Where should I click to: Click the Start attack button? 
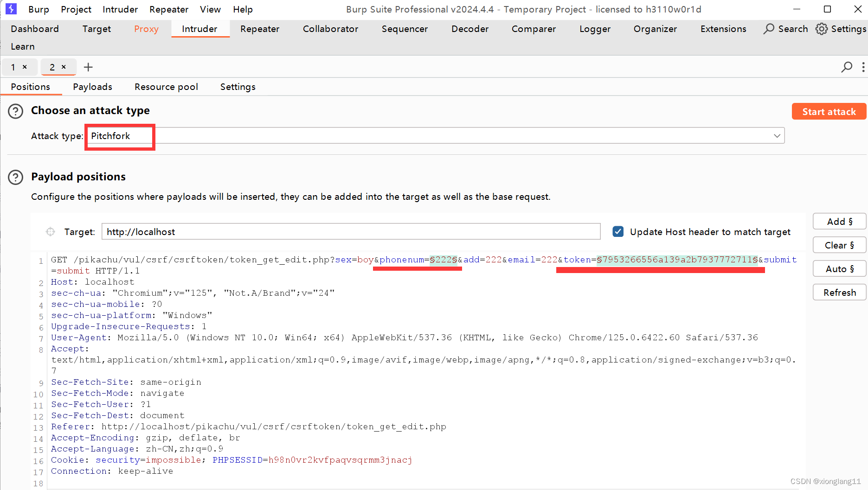829,111
